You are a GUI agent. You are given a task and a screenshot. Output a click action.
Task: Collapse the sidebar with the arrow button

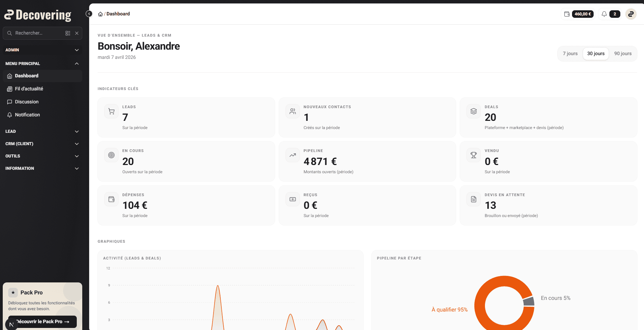coord(89,14)
